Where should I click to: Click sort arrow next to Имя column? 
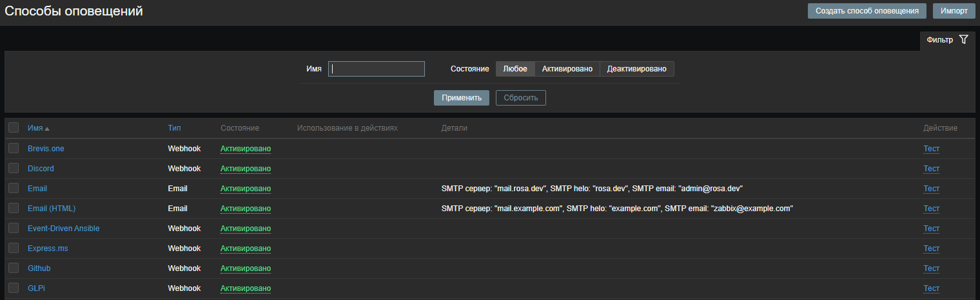click(47, 129)
